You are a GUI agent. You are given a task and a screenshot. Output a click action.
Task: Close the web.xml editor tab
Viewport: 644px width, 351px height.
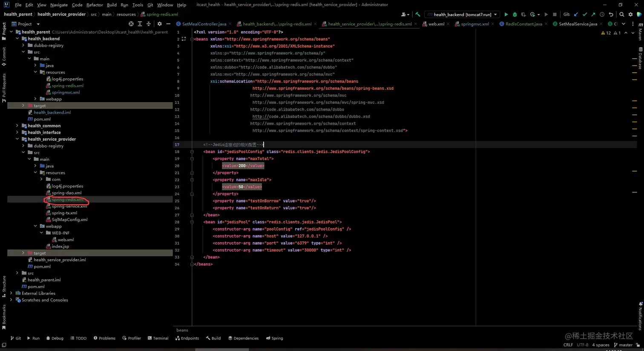[448, 24]
